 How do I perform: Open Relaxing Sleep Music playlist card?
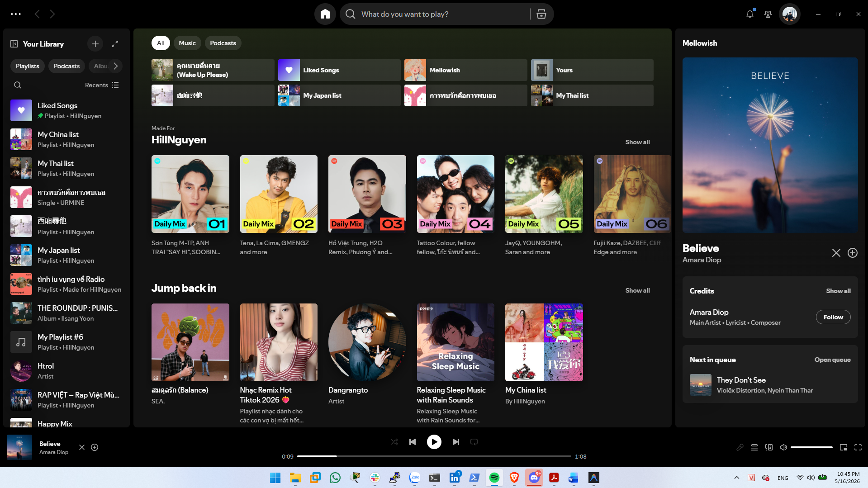(x=455, y=364)
